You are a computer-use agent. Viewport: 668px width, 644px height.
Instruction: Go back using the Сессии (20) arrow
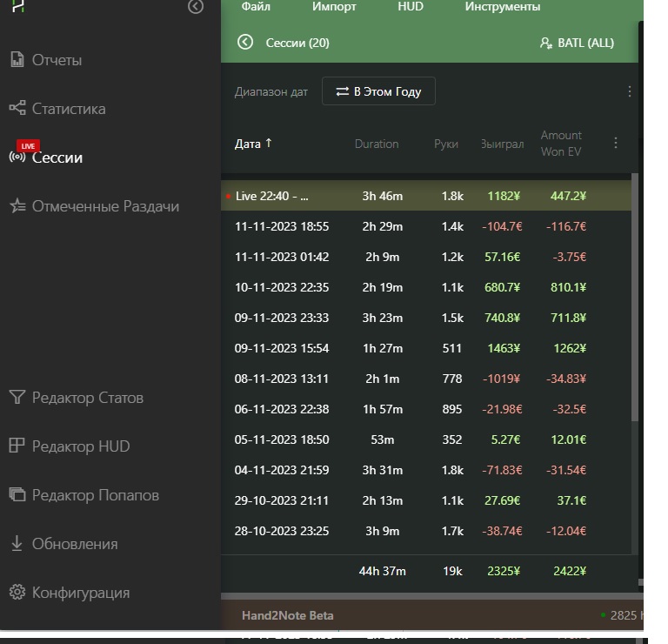click(245, 42)
